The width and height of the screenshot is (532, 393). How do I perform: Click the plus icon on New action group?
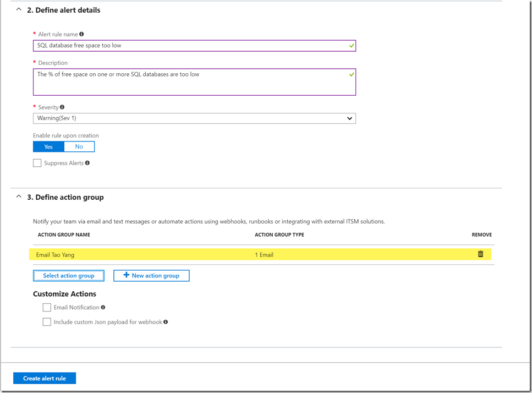126,275
